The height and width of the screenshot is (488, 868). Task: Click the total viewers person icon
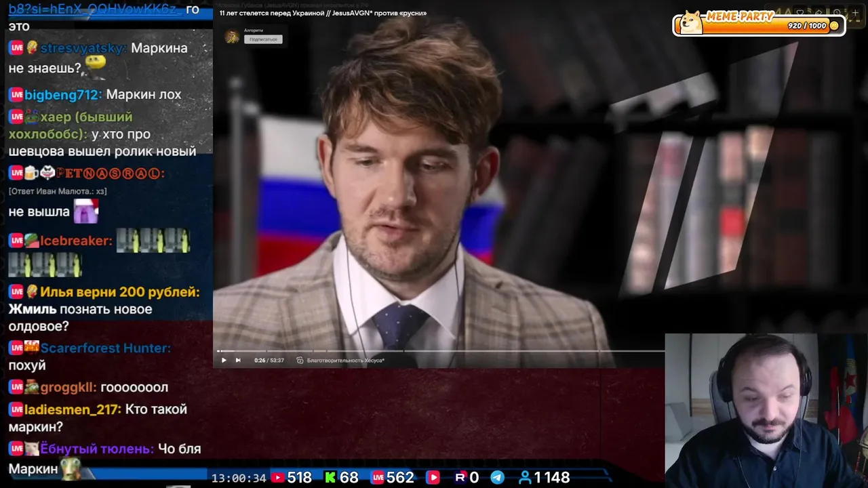[525, 478]
